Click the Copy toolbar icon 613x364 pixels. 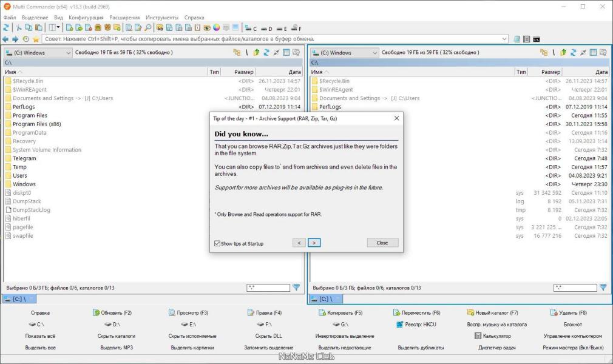click(x=29, y=28)
